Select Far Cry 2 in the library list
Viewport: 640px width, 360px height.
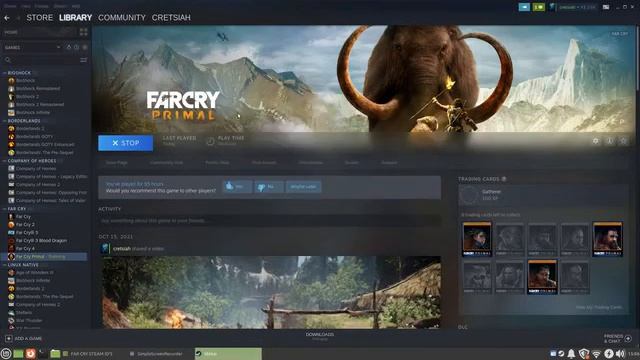(x=25, y=224)
